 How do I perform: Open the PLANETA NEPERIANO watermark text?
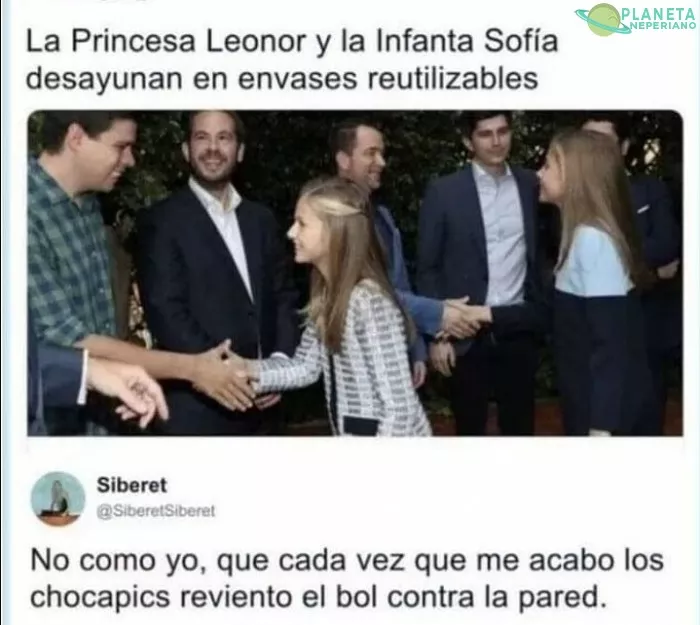point(658,20)
